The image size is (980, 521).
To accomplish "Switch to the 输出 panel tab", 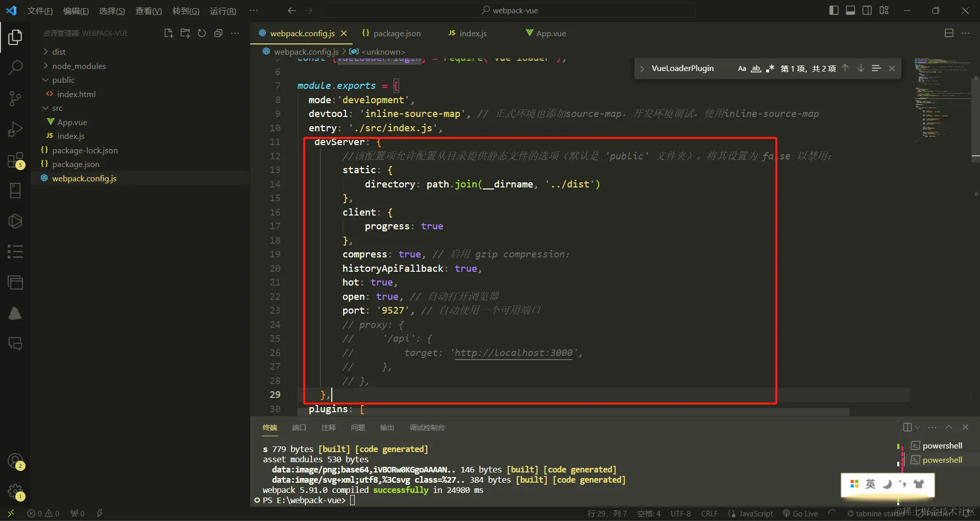I will (387, 428).
